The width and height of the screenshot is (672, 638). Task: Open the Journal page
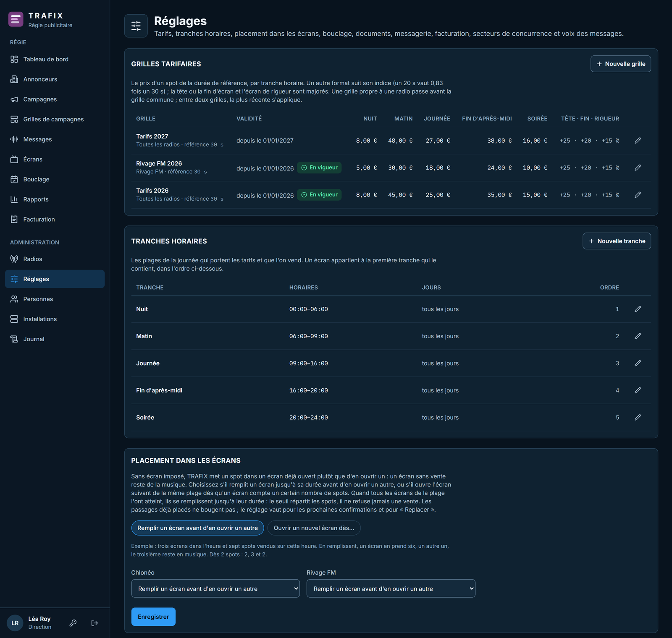coord(55,339)
